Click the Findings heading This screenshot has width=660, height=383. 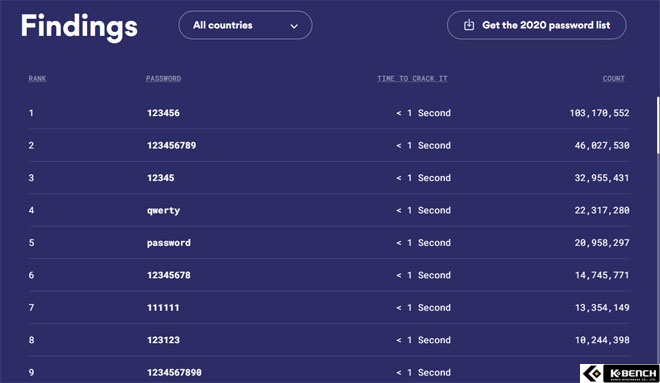click(79, 26)
